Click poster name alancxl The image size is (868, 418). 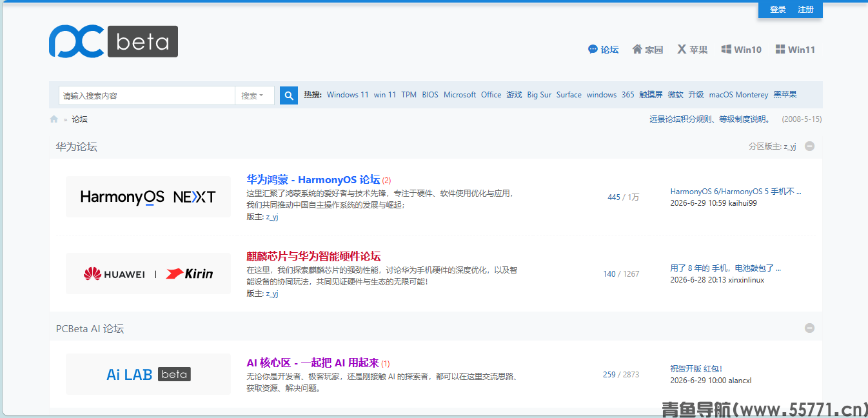740,381
